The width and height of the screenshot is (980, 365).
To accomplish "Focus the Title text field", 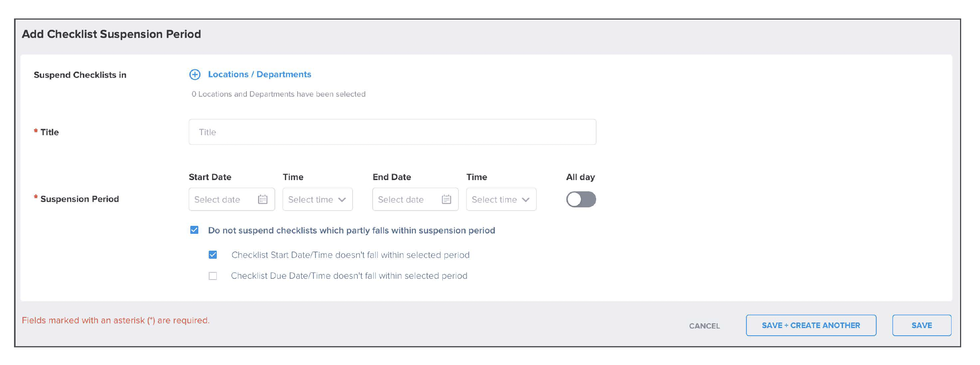I will coord(392,132).
